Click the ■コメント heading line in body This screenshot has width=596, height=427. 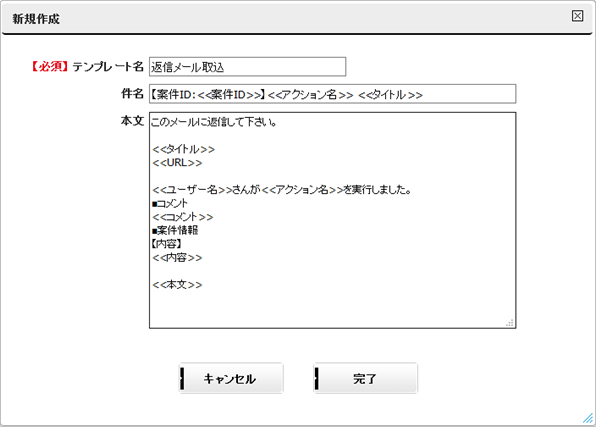pos(170,203)
